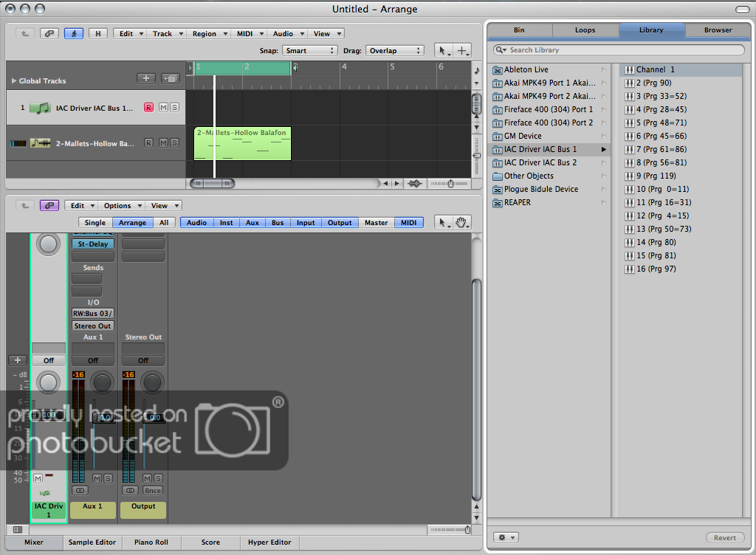This screenshot has height=555, width=756.
Task: Open the Piano Roll tab
Action: pos(150,542)
